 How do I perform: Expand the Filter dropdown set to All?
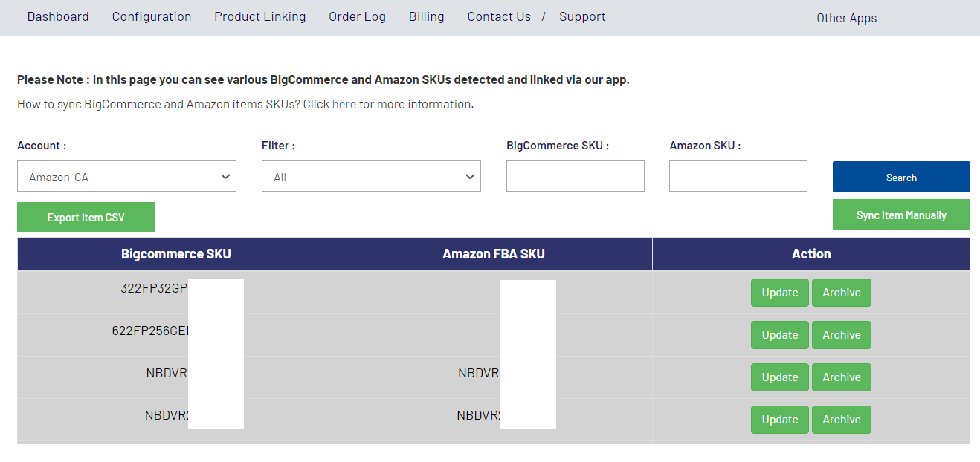point(371,177)
